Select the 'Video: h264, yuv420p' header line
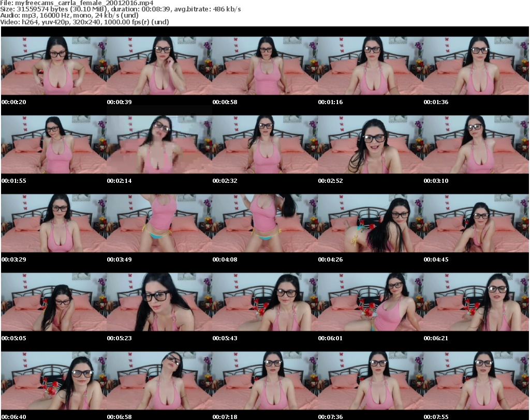 point(84,22)
